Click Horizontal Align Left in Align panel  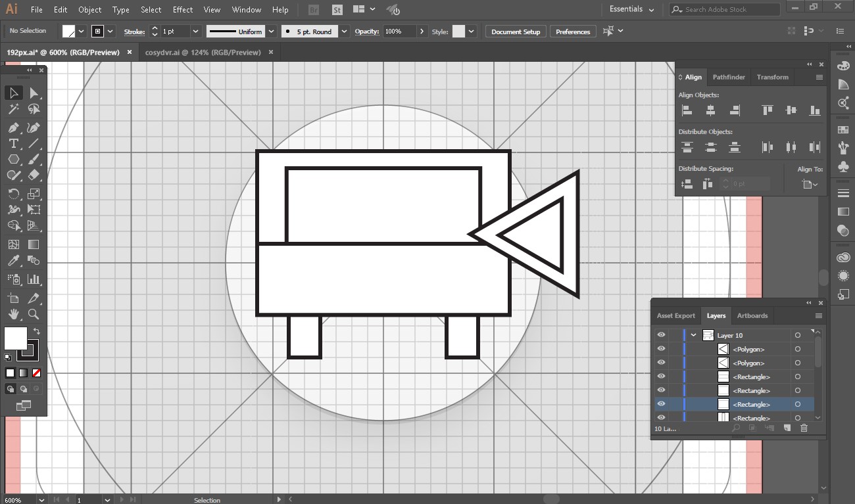click(x=687, y=110)
